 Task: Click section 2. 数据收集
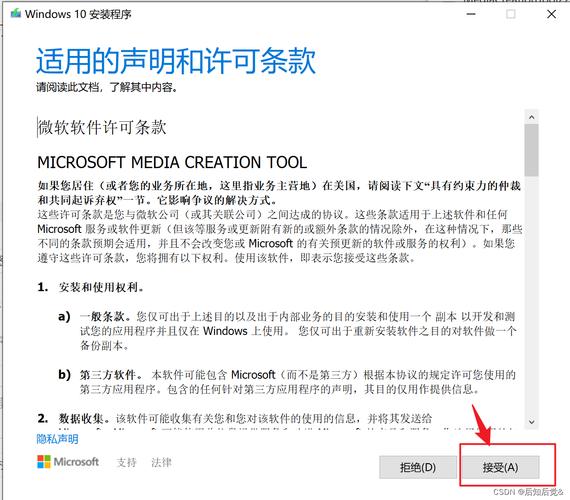click(x=73, y=419)
